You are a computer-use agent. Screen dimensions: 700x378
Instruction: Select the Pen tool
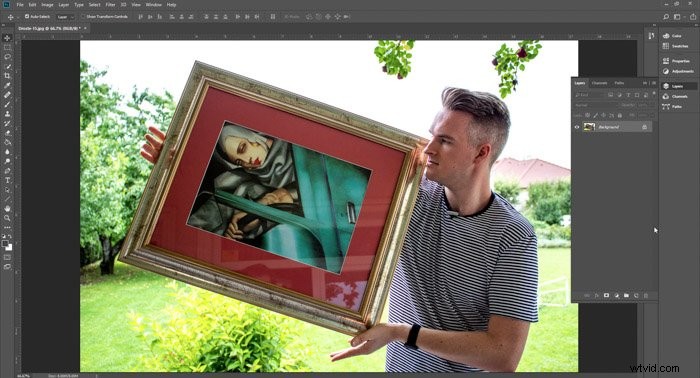pos(7,171)
